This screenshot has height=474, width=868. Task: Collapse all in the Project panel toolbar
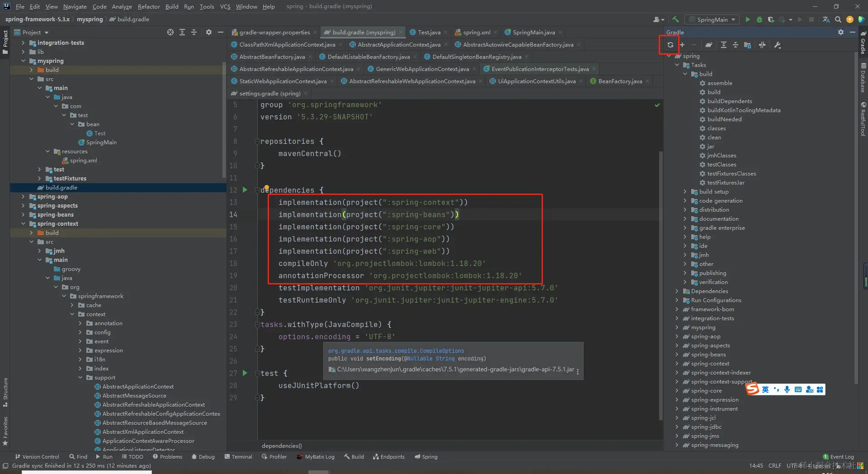tap(194, 32)
